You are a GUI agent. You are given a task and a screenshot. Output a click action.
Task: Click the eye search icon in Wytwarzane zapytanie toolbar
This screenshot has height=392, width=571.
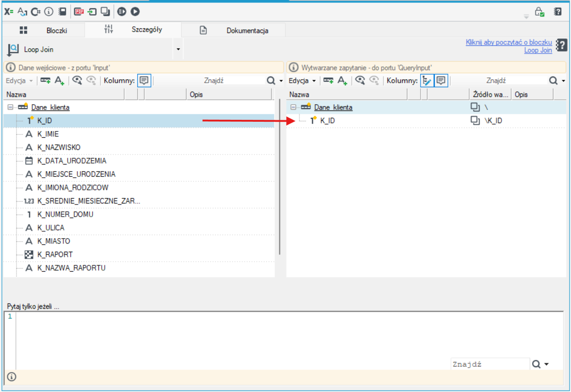tap(360, 80)
